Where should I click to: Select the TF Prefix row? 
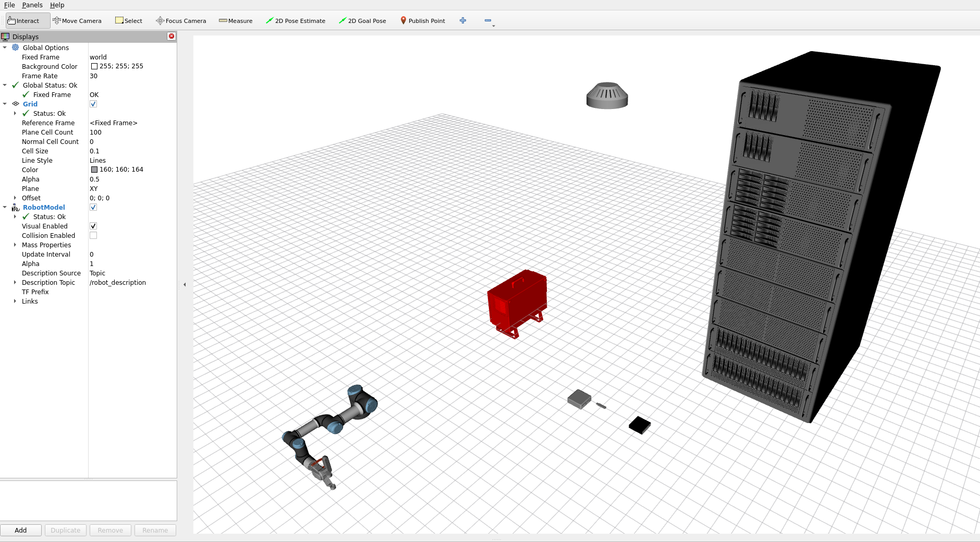pyautogui.click(x=88, y=292)
